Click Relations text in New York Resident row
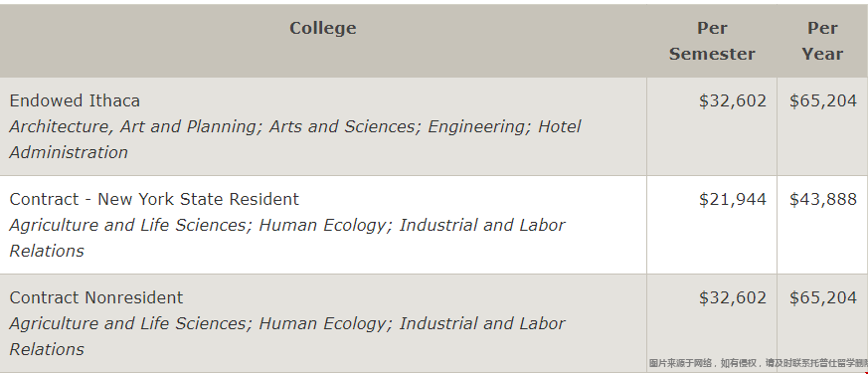The height and width of the screenshot is (374, 868). 47,251
